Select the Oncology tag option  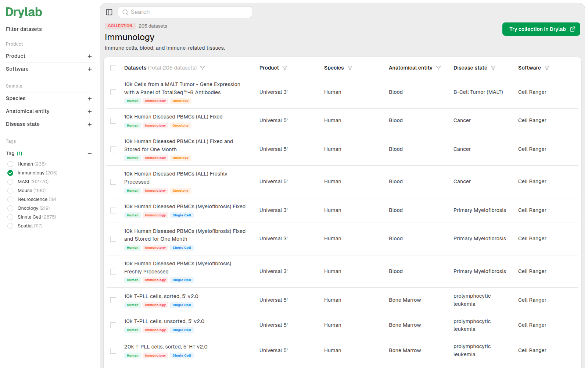[x=10, y=208]
